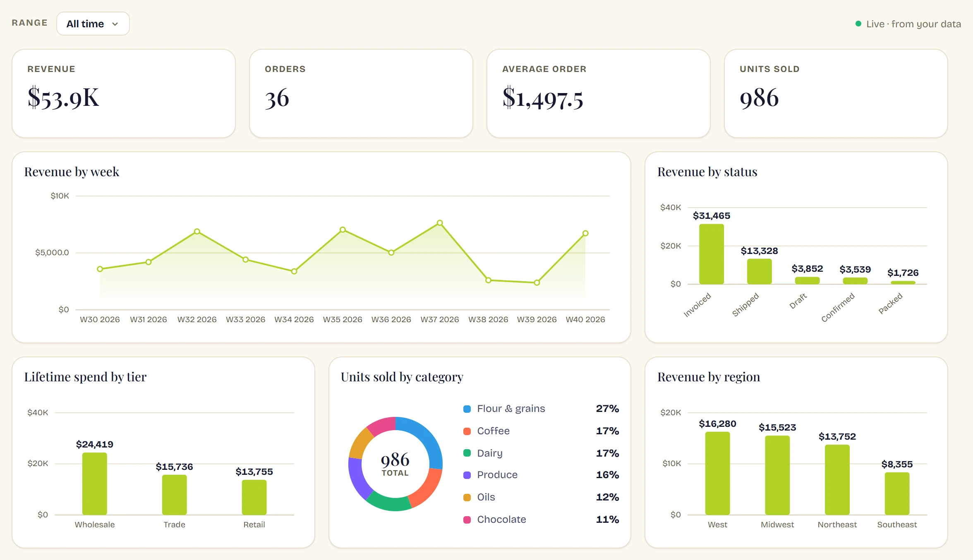This screenshot has width=973, height=560.
Task: Click the Revenue $53.9K card
Action: click(124, 93)
